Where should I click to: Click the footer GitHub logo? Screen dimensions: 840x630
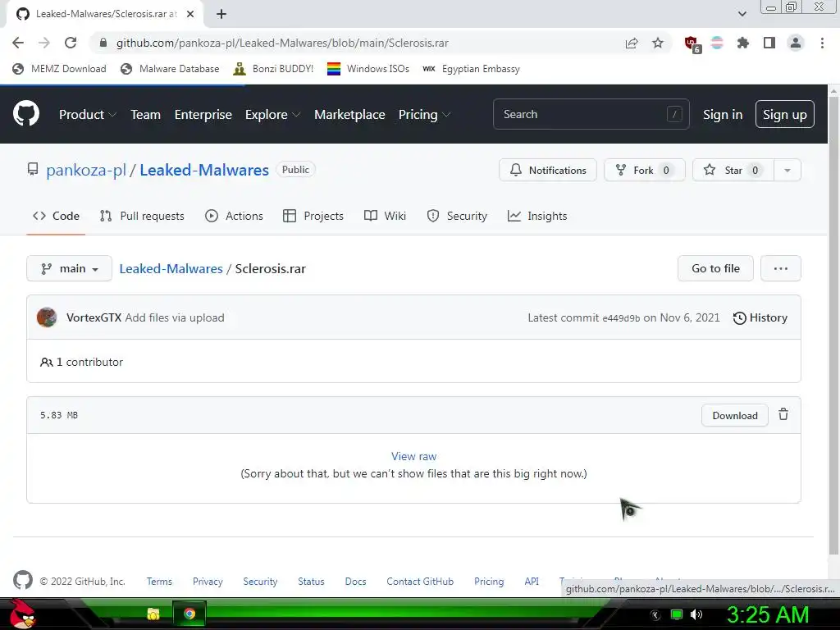tap(22, 580)
